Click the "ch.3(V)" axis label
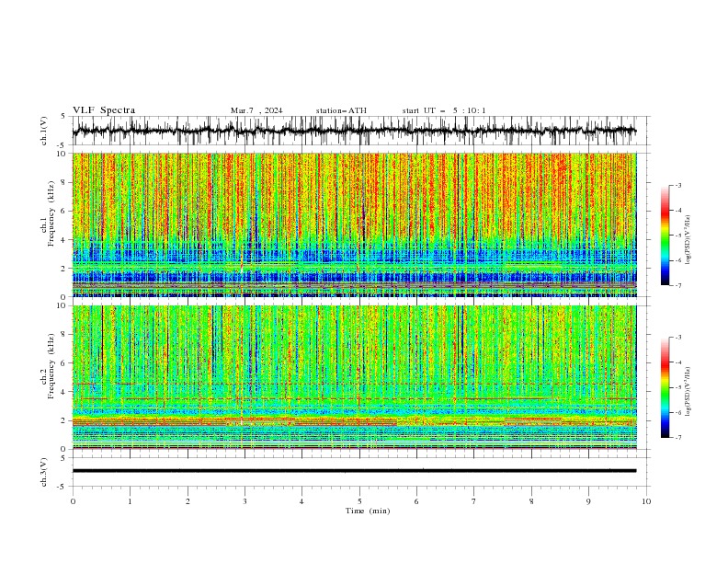The image size is (728, 563). pos(44,472)
